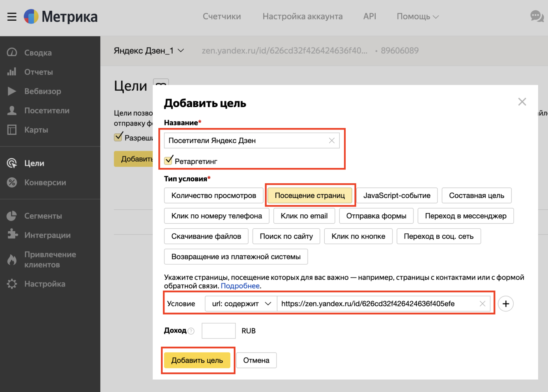Click the Добавить цель button
The image size is (548, 392).
click(x=197, y=360)
